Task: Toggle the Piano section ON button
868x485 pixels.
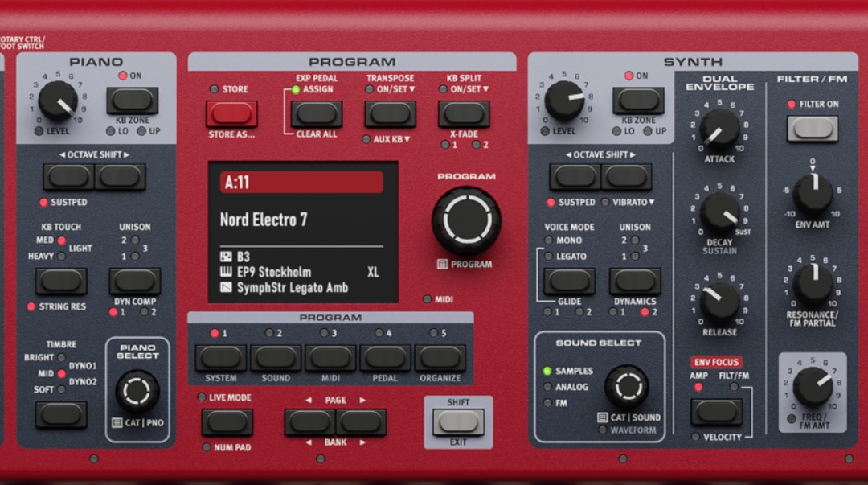Action: tap(133, 101)
